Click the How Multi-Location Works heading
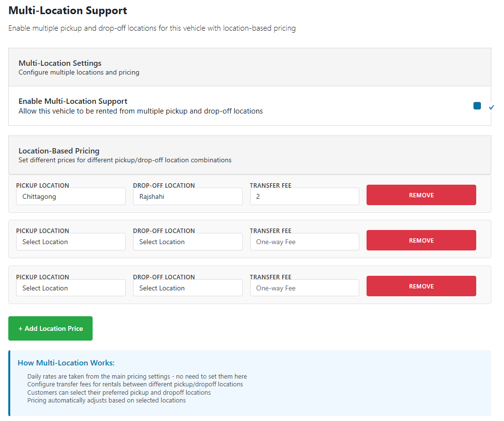Viewport: 504px width, 421px height. point(66,363)
